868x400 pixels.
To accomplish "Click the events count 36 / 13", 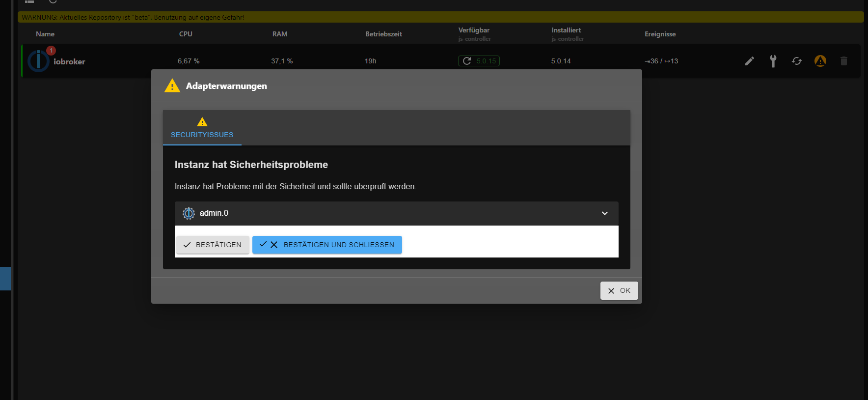I will (x=661, y=61).
